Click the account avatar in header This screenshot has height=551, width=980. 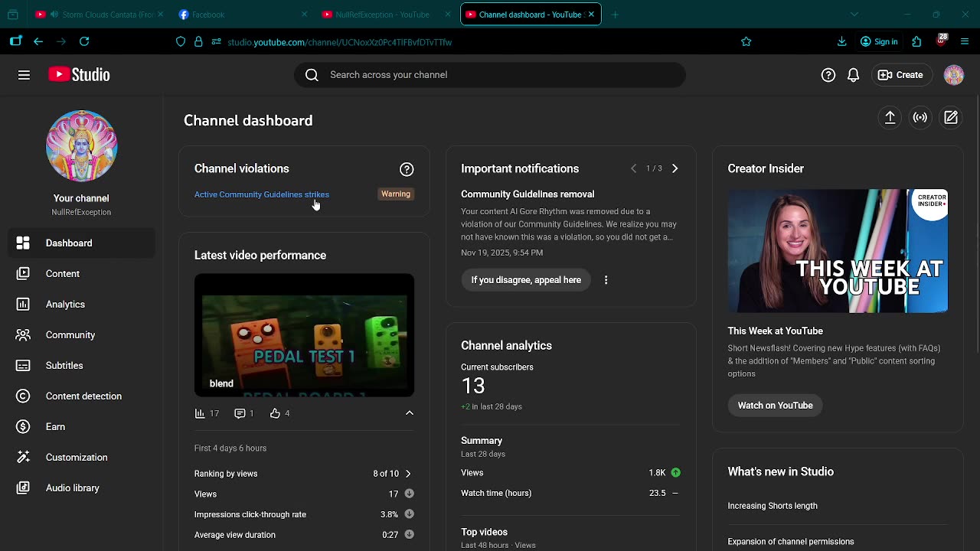tap(953, 75)
